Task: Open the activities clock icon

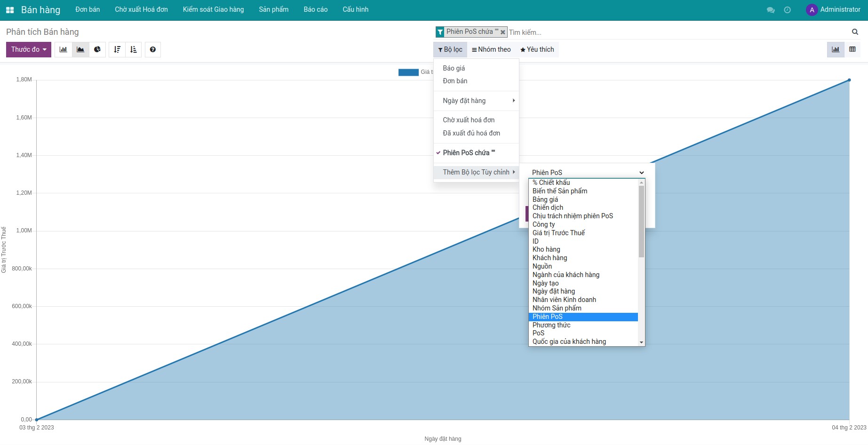Action: click(x=787, y=10)
